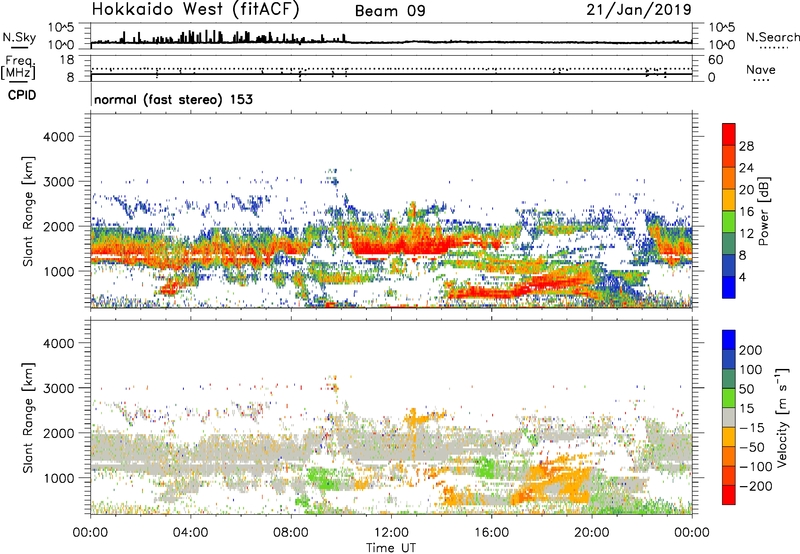Click the grey segment of velocity colorbar
This screenshot has width=800, height=554.
729,418
